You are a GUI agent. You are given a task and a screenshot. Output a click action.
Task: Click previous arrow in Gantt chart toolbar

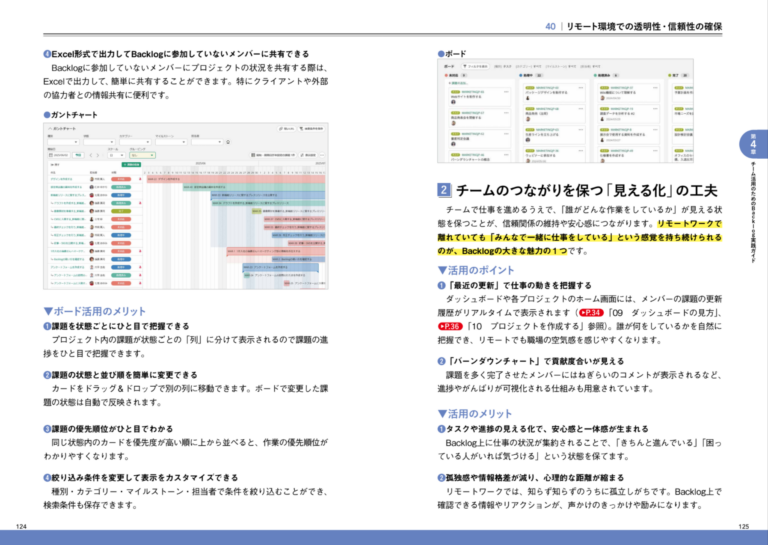[91, 155]
